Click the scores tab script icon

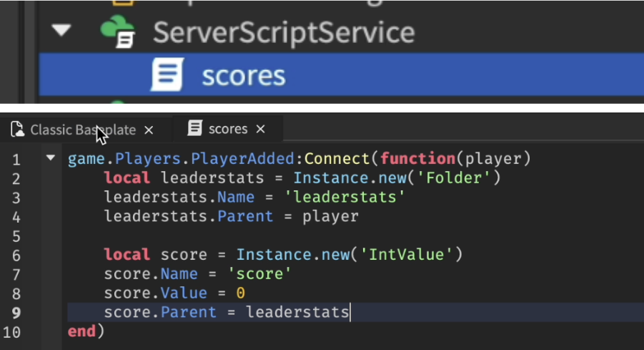click(195, 128)
